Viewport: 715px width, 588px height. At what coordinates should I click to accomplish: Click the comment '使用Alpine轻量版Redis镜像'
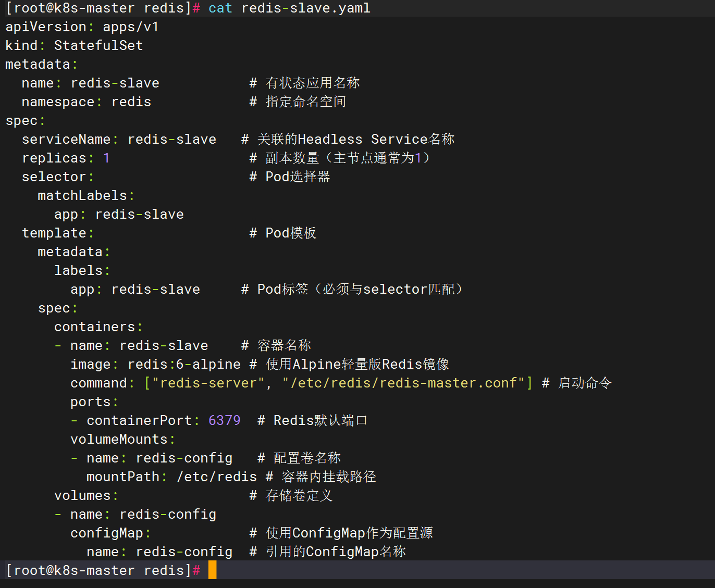point(358,365)
